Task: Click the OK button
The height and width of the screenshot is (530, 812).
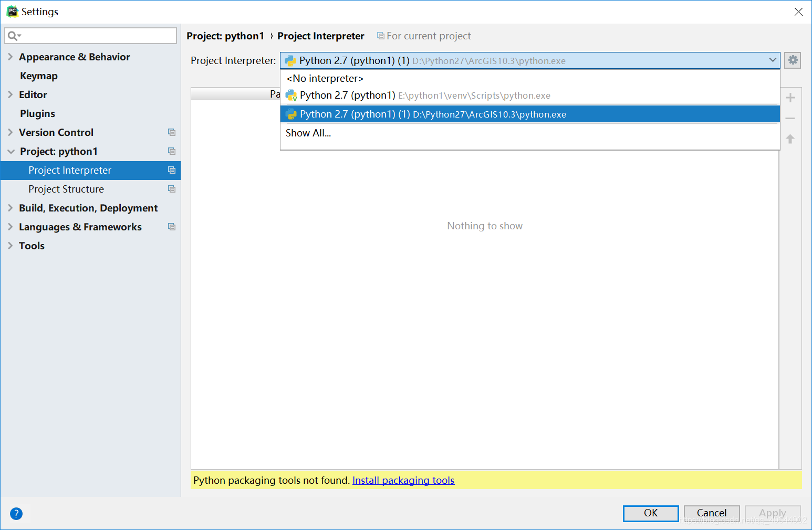Action: 651,513
